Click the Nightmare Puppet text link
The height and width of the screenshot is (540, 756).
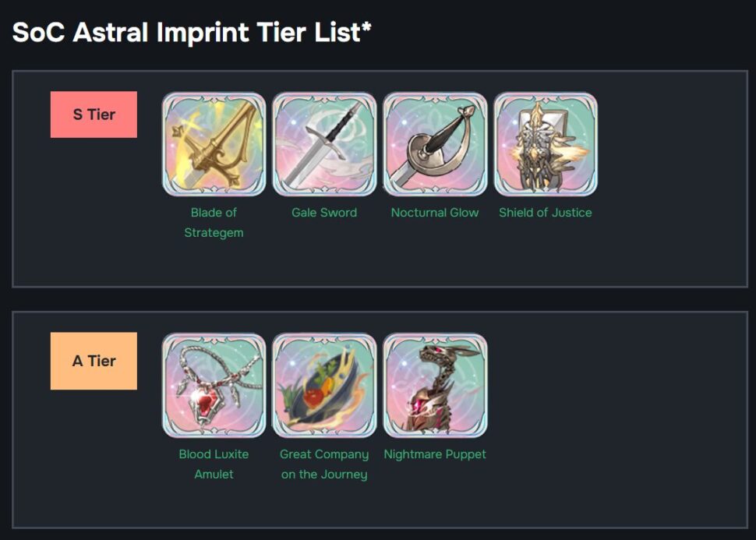435,454
